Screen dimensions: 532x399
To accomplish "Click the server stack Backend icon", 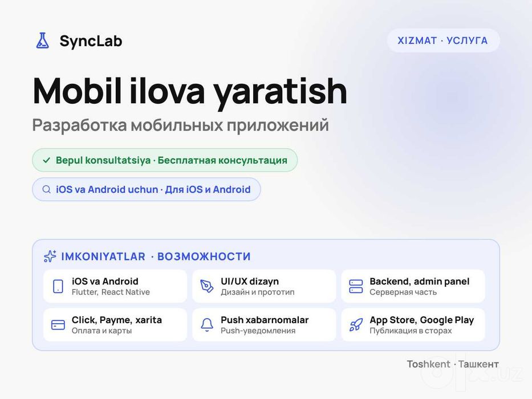I will (356, 286).
